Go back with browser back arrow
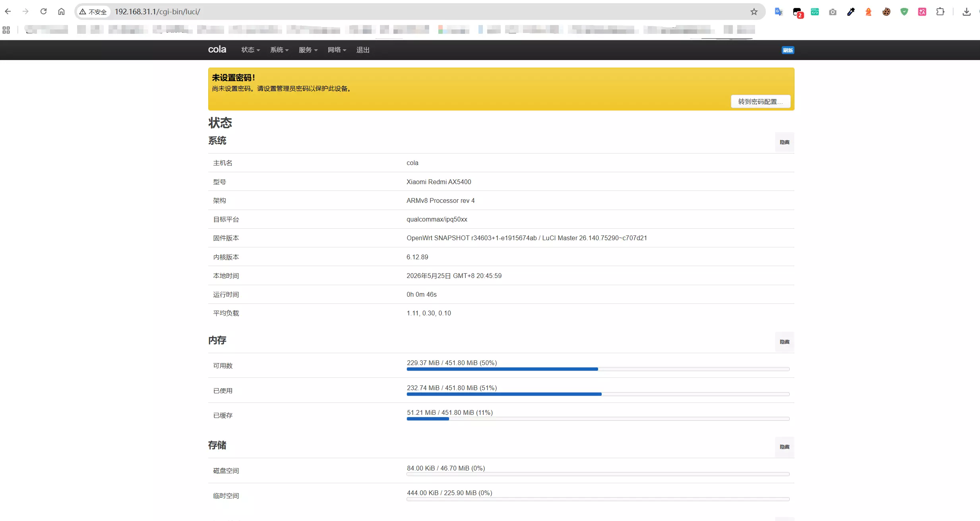This screenshot has height=521, width=980. [8, 12]
